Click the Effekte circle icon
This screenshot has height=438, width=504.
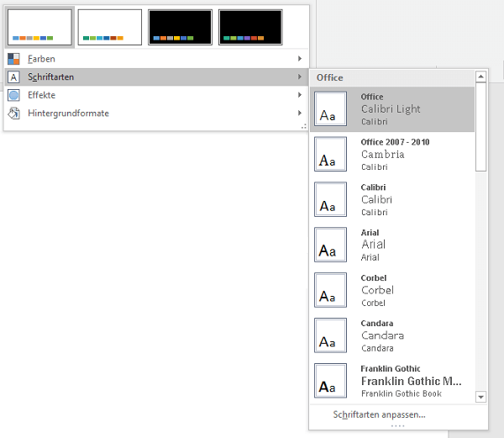tap(13, 95)
